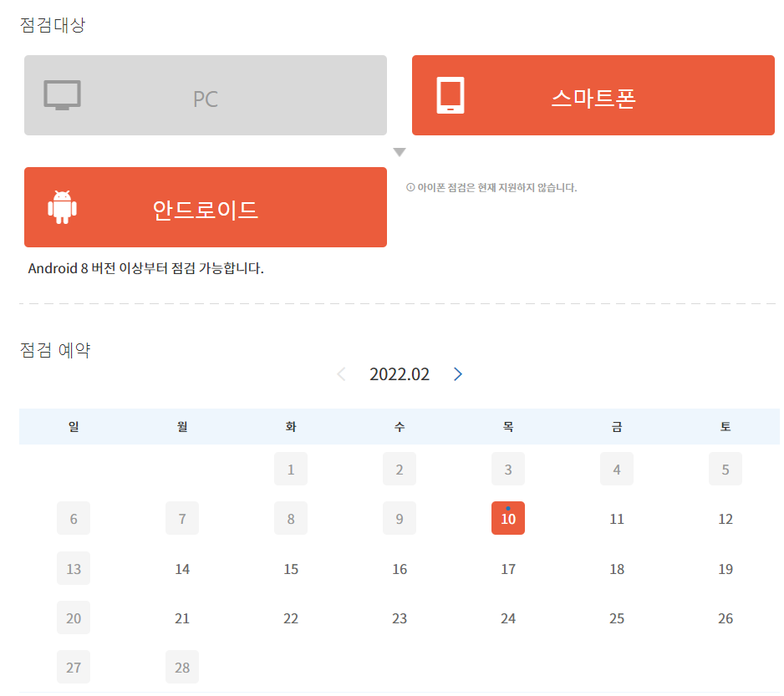Click the downward triangle below the PC button
Image resolution: width=784 pixels, height=696 pixels.
pos(400,151)
